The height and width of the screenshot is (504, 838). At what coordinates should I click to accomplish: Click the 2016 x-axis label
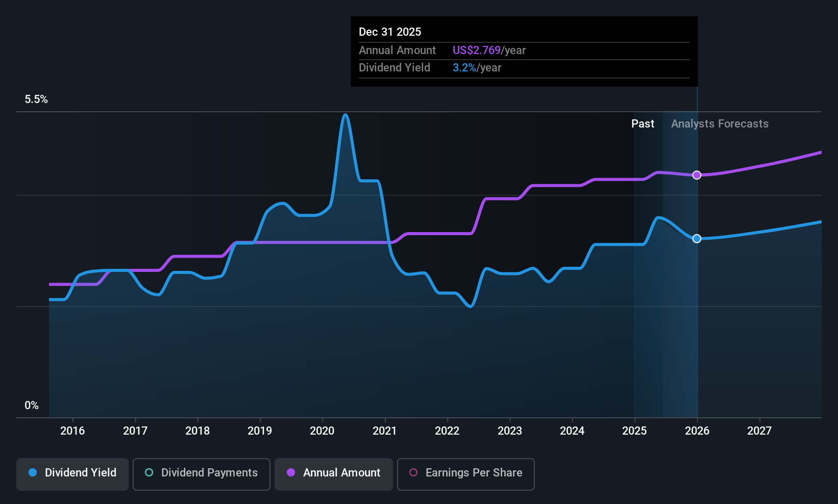coord(72,431)
